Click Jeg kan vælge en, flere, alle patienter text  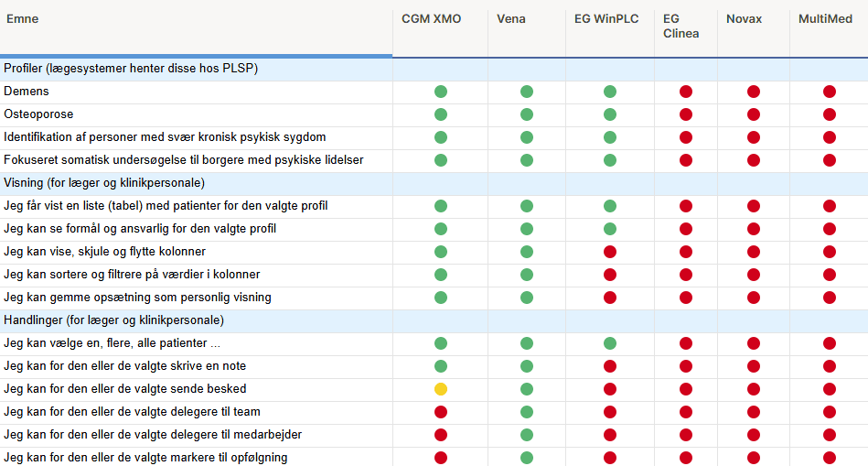click(x=112, y=343)
